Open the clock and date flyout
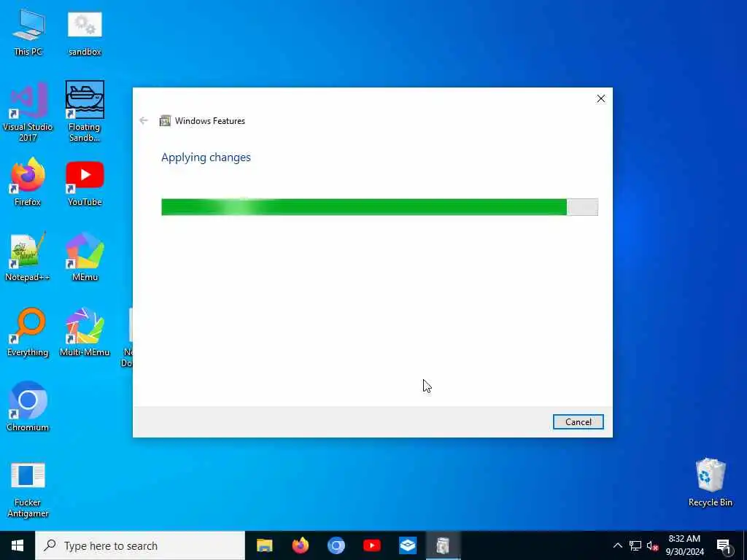The height and width of the screenshot is (560, 747). [684, 545]
